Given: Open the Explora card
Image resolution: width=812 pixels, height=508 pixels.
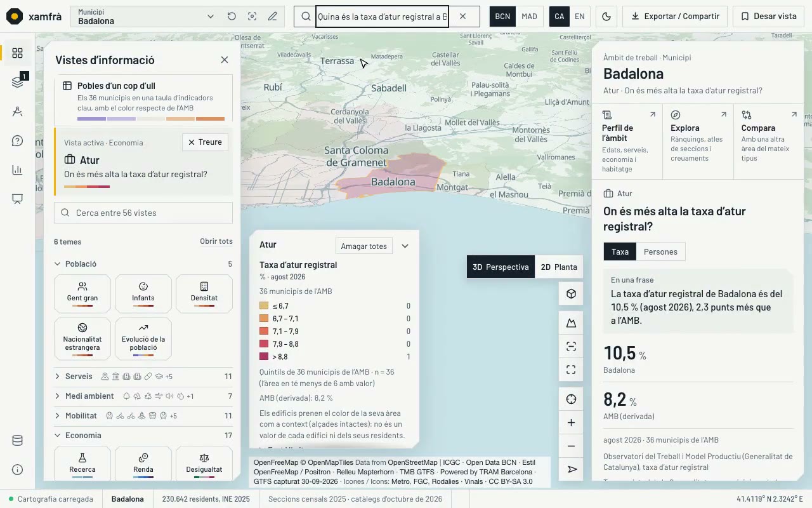Looking at the screenshot, I should click(x=698, y=142).
